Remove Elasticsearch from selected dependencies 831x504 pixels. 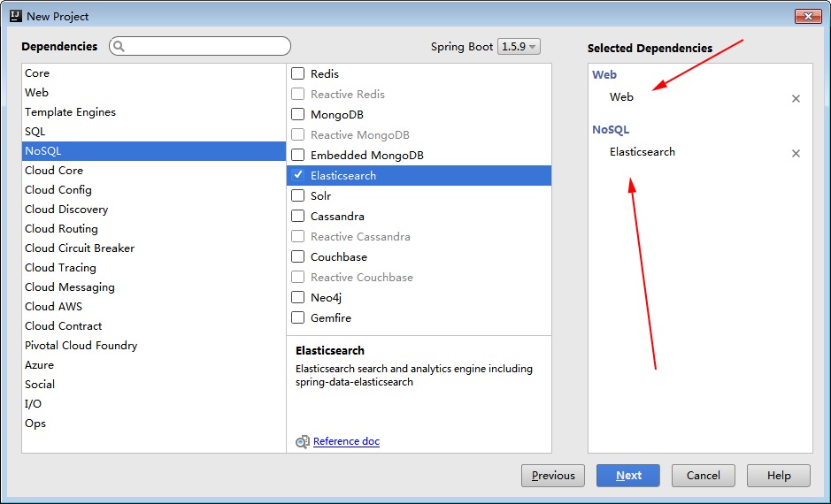point(796,154)
